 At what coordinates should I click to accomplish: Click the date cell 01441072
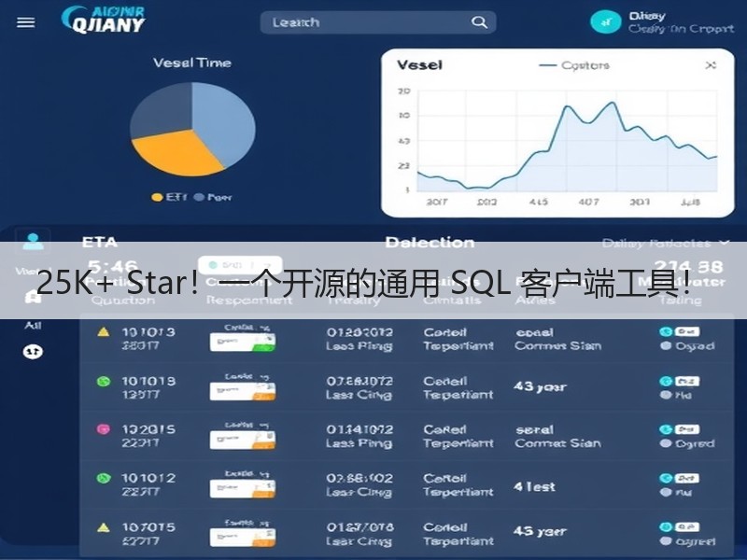(359, 429)
